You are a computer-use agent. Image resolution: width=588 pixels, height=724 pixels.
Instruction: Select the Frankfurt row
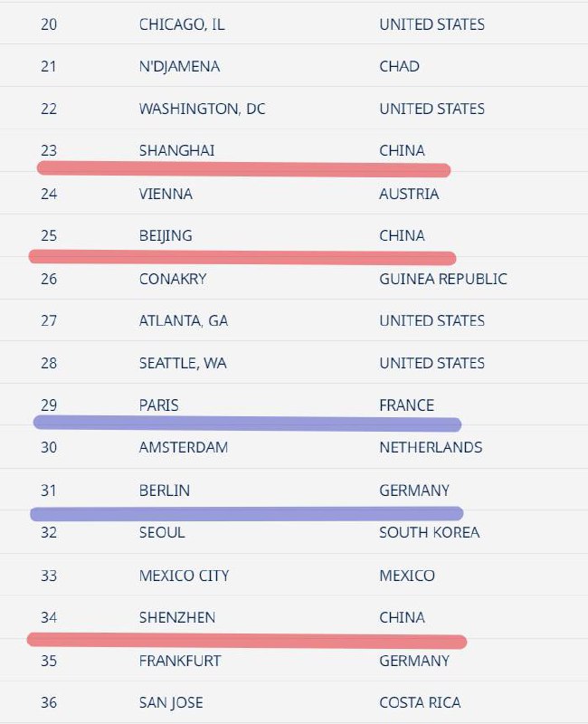[294, 661]
